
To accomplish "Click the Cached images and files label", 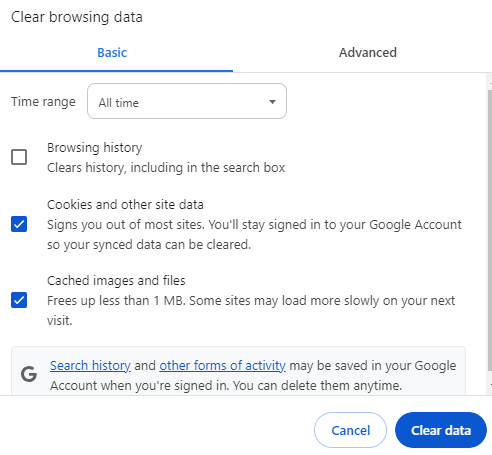I will point(116,281).
